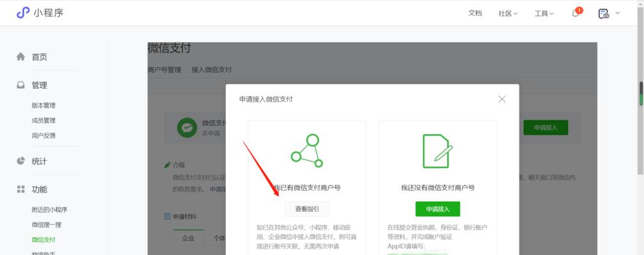
Task: Click 查看指引 button
Action: click(307, 208)
